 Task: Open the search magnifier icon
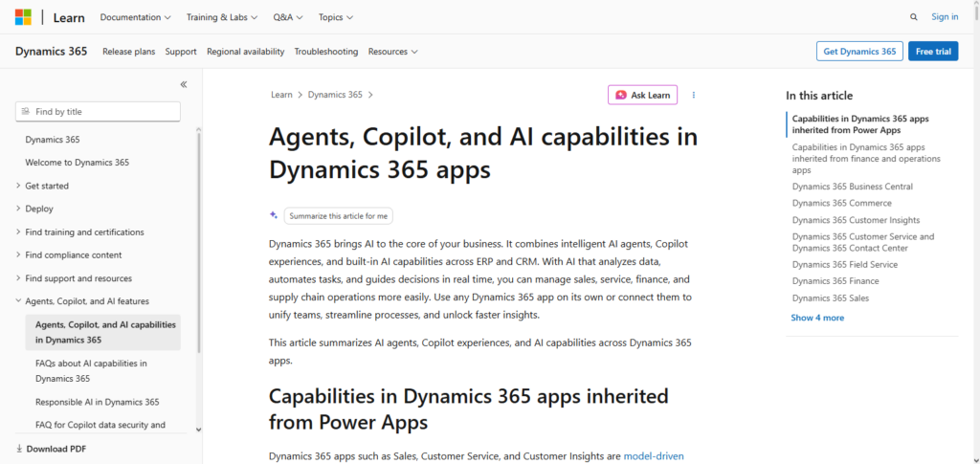[x=914, y=17]
